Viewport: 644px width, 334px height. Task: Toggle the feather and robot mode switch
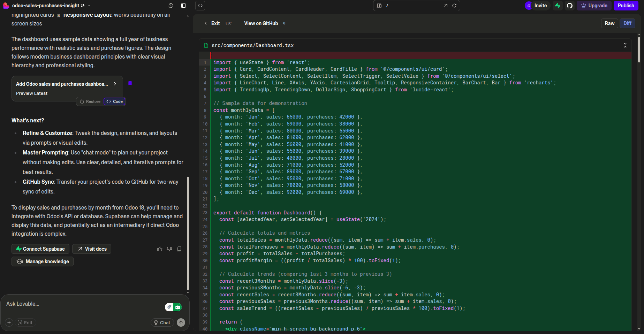173,307
